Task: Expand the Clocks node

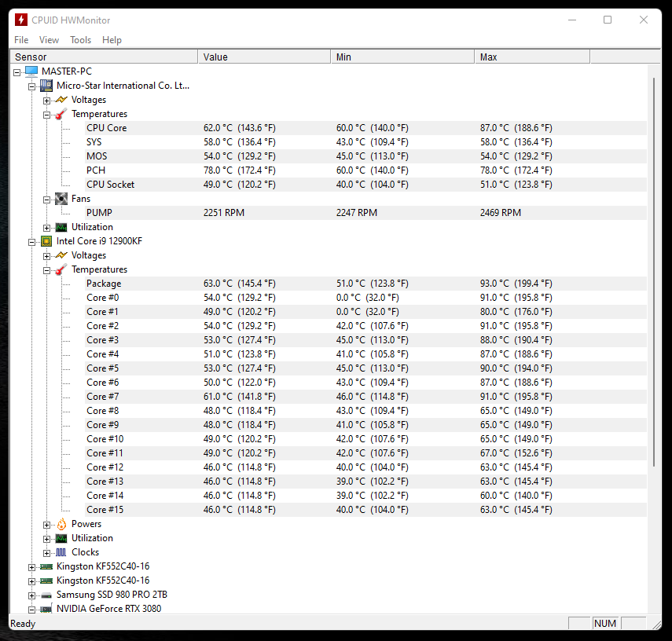Action: click(x=46, y=553)
